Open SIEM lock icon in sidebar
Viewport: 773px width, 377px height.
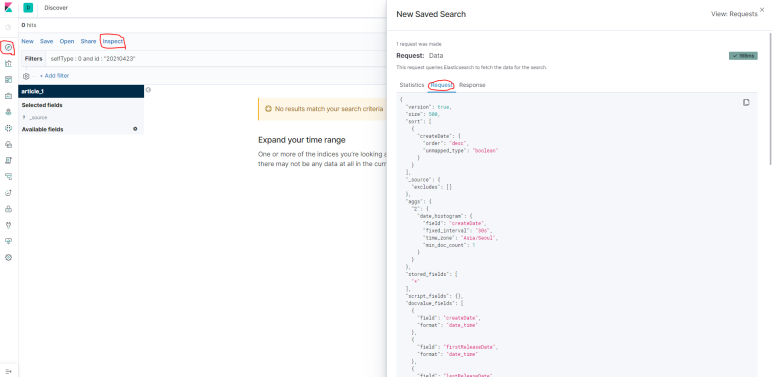(8, 209)
